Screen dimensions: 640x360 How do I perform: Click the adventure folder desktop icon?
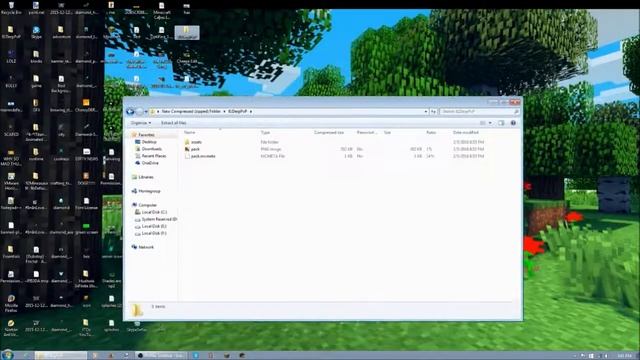tap(61, 32)
